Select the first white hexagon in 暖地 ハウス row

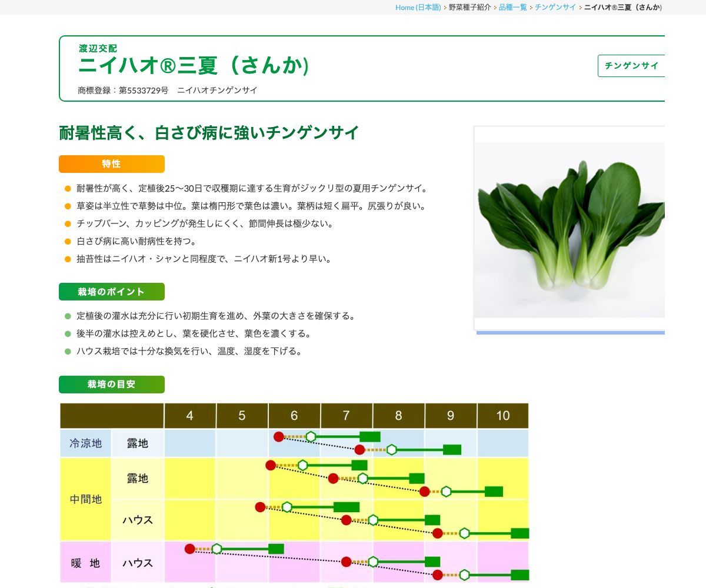(217, 549)
